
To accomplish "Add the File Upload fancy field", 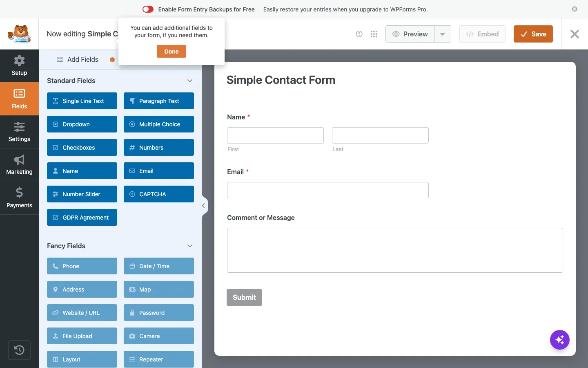I will [82, 336].
